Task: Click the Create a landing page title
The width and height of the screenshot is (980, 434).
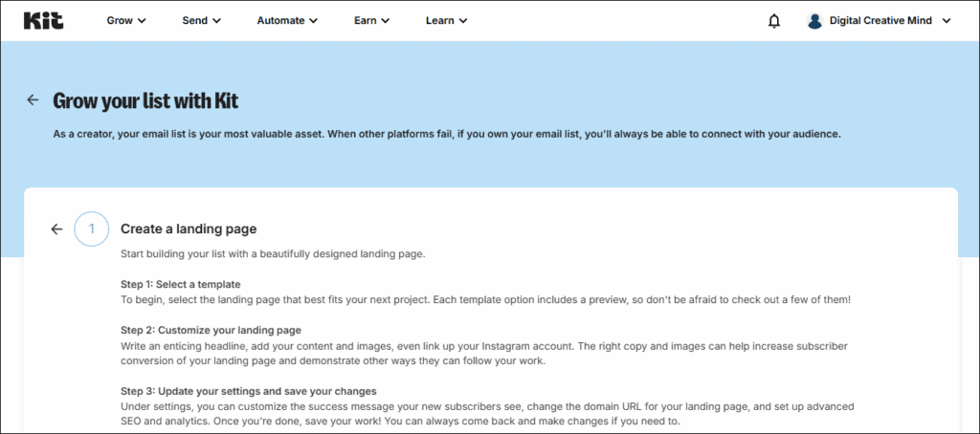Action: [189, 229]
